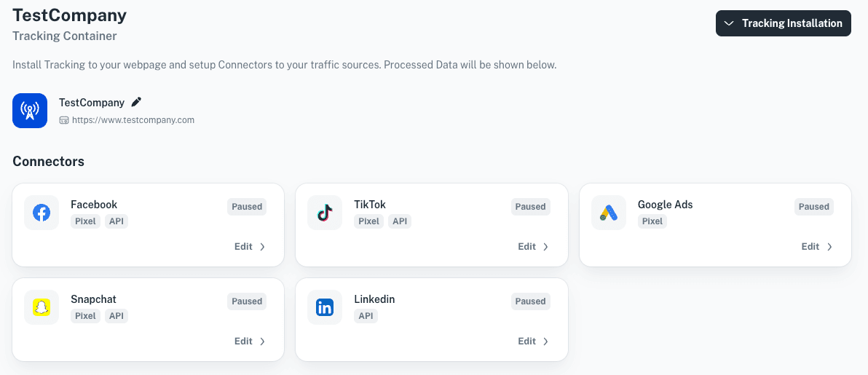Click the Paused status badge on Google Ads
The height and width of the screenshot is (375, 868).
(x=814, y=207)
